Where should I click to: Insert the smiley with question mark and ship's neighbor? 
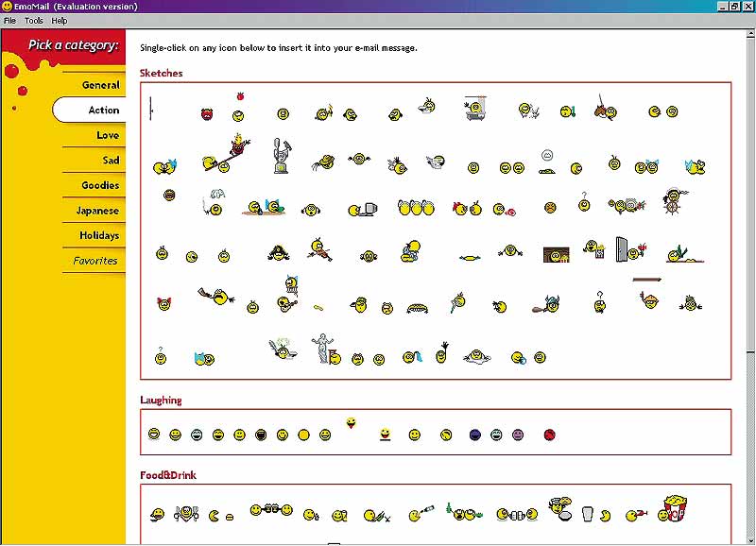584,202
